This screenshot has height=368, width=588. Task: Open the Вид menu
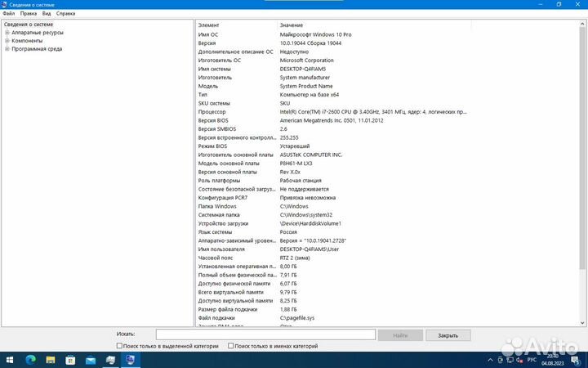click(47, 14)
